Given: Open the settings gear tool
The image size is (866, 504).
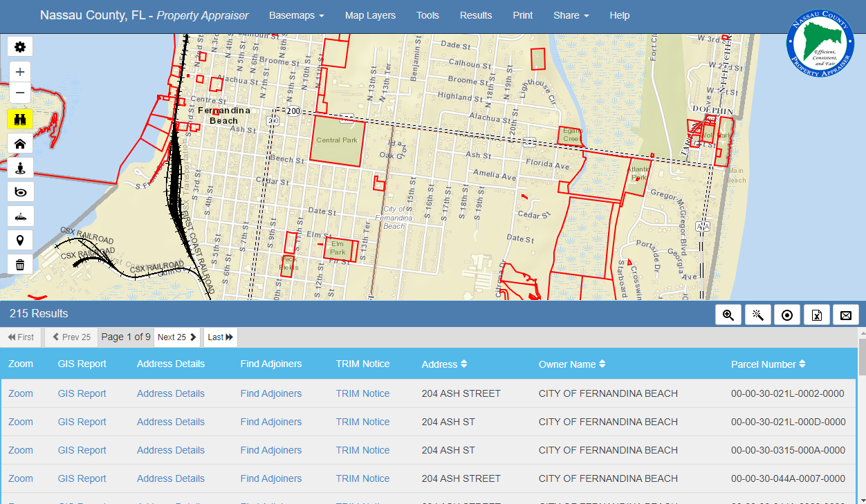Looking at the screenshot, I should click(19, 46).
